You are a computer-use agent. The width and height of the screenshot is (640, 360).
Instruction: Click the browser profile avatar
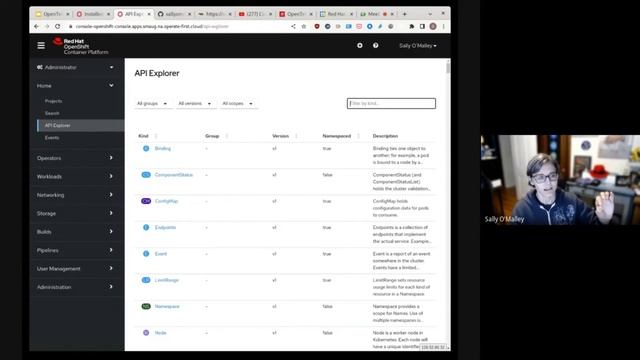click(x=433, y=26)
